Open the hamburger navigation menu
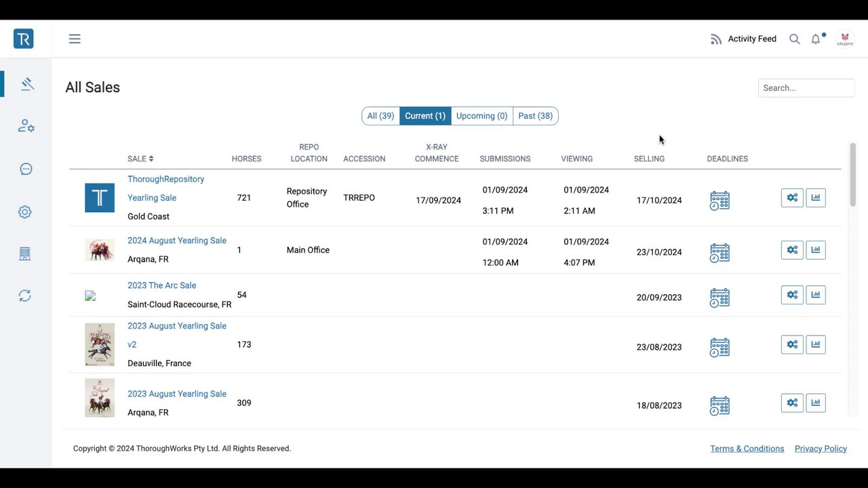The image size is (868, 488). coord(75,39)
